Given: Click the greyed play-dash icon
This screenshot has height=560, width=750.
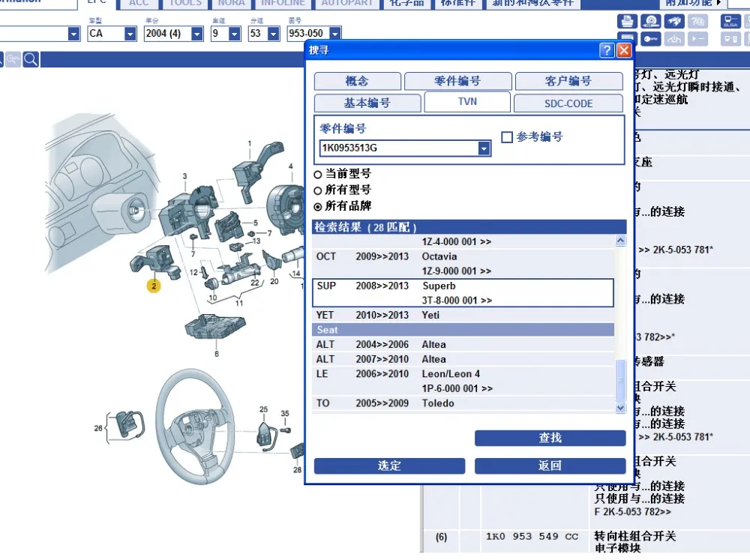Looking at the screenshot, I should pos(697,39).
